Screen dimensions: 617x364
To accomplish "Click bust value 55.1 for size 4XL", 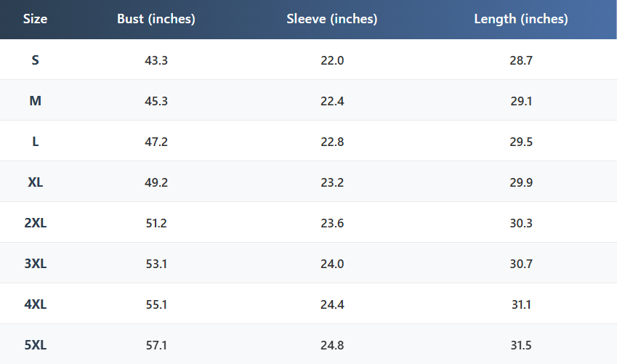I will pos(156,304).
